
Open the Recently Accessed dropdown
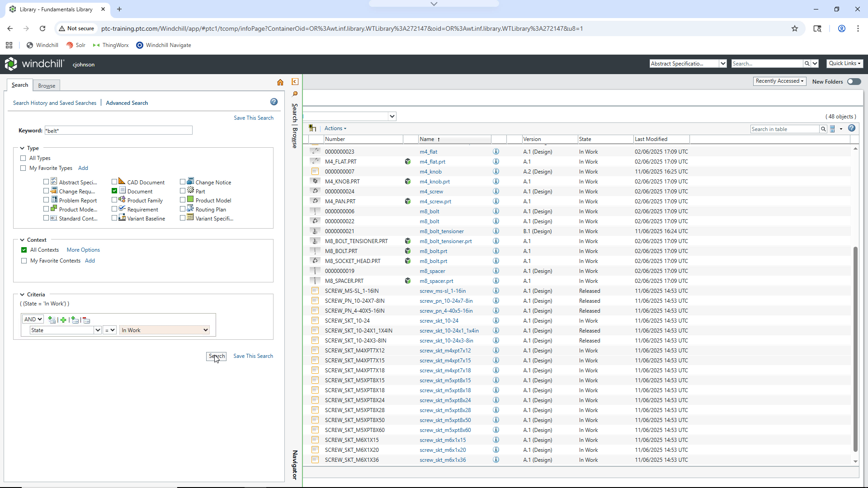779,81
